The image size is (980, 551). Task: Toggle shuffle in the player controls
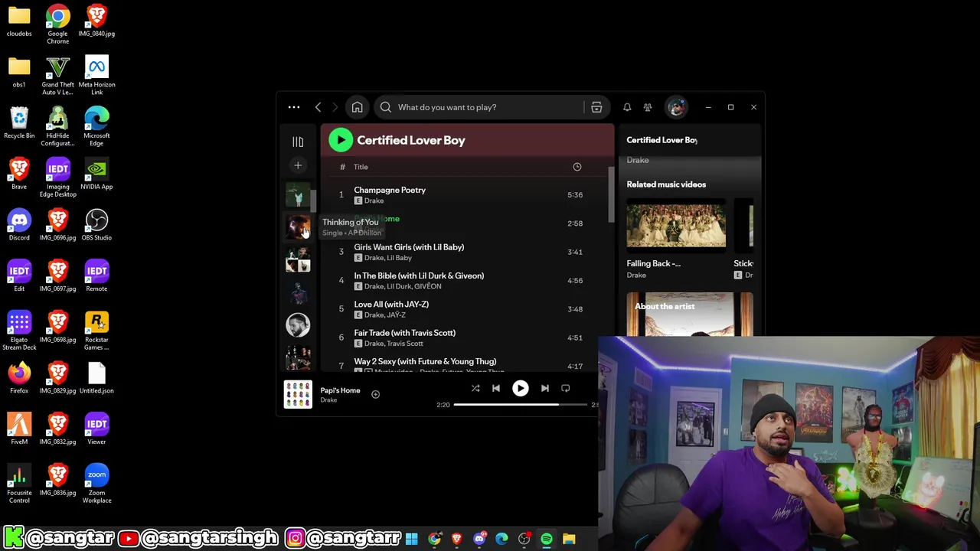tap(475, 388)
